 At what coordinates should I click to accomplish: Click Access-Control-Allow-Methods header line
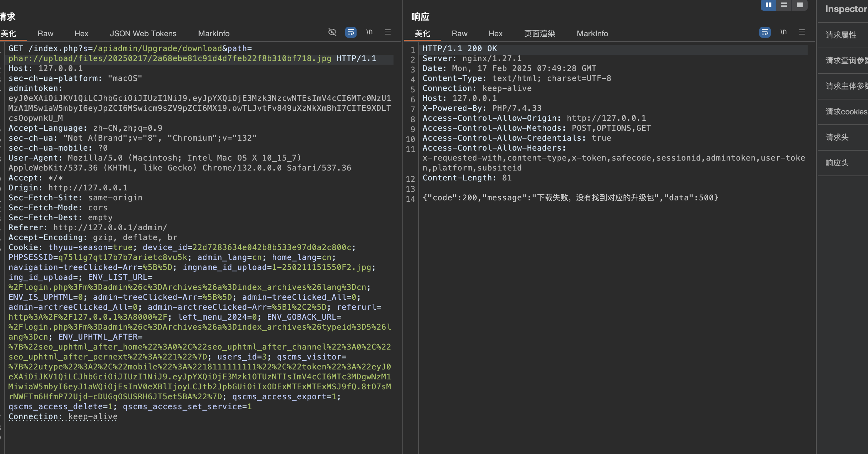[x=537, y=128]
